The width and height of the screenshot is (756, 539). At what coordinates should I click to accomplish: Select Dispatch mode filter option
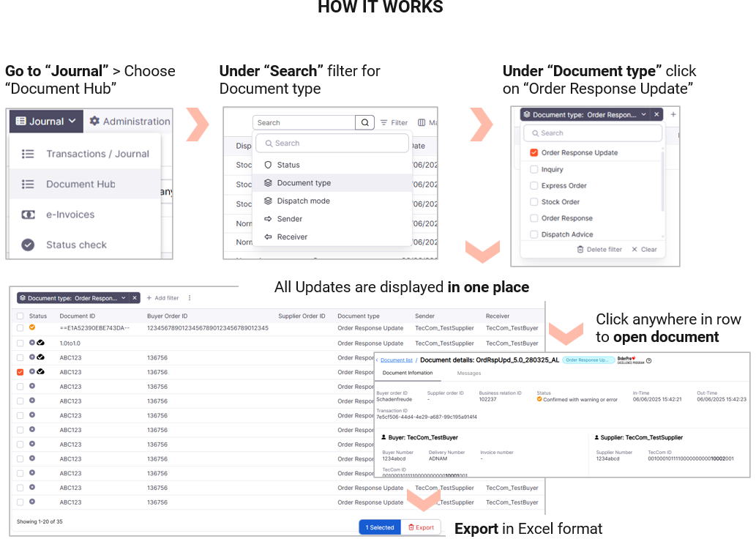point(332,201)
